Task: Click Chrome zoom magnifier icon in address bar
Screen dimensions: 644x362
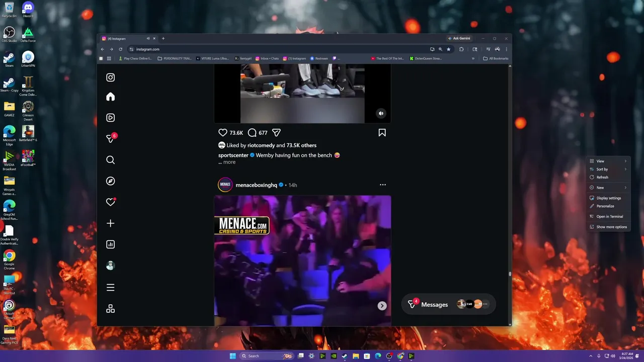Action: coord(440,49)
